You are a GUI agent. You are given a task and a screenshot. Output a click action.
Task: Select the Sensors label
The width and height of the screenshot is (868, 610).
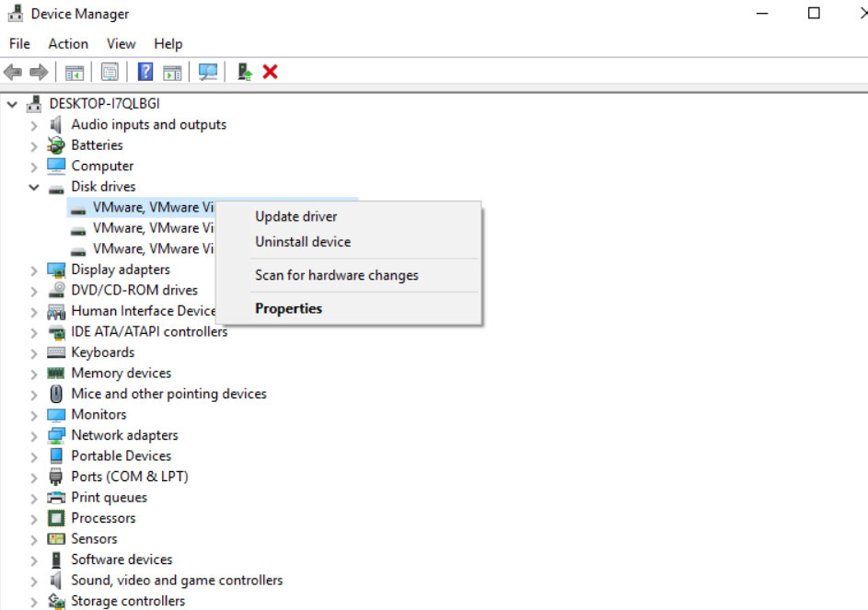tap(94, 538)
